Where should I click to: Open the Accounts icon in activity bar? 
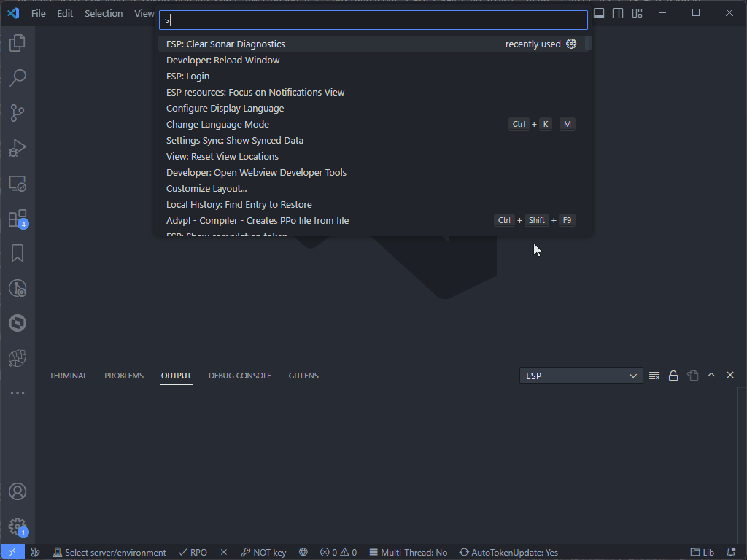[x=18, y=492]
